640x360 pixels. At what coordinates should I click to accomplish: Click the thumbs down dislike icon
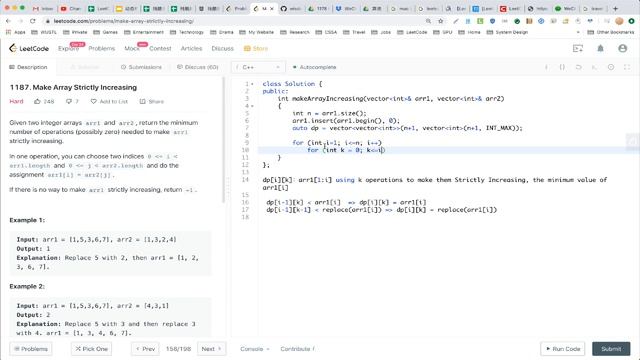[69, 101]
